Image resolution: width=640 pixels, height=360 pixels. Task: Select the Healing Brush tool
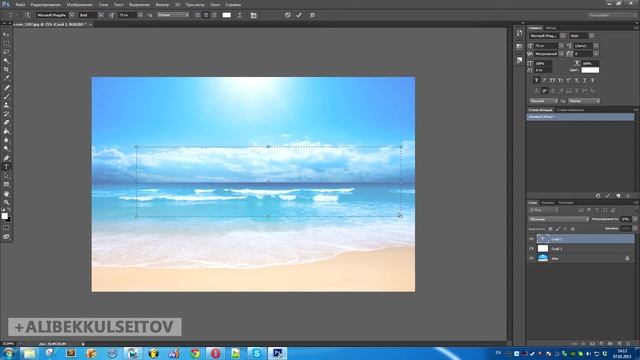(x=6, y=88)
